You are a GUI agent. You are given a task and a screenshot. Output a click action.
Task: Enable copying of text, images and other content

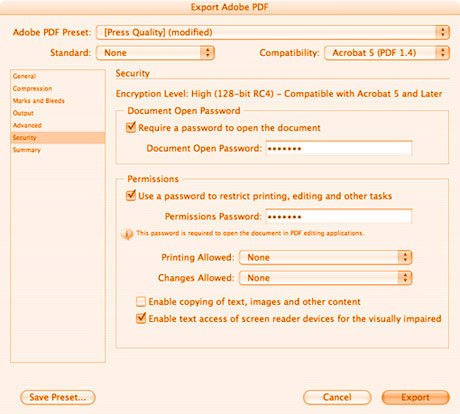[141, 302]
